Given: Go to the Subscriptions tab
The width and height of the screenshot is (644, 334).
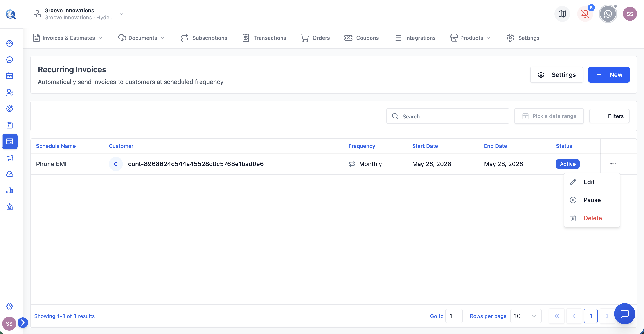Looking at the screenshot, I should (204, 38).
